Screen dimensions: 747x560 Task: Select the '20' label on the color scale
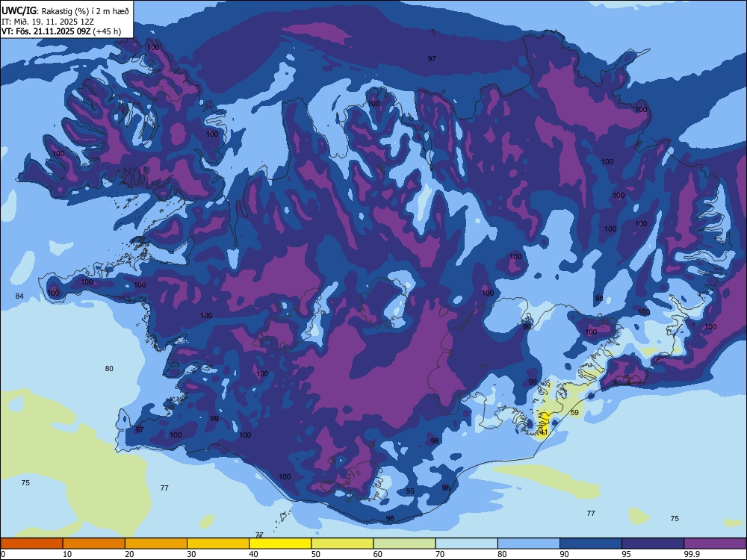[x=129, y=554]
